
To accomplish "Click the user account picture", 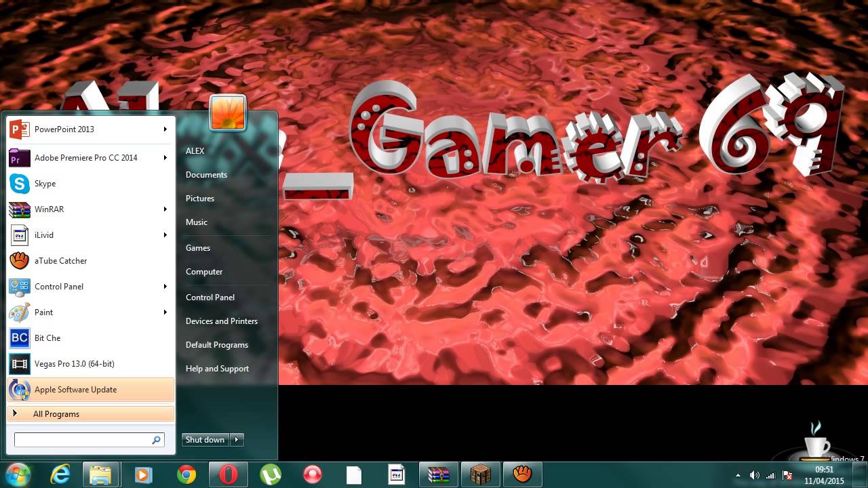I will coord(228,113).
